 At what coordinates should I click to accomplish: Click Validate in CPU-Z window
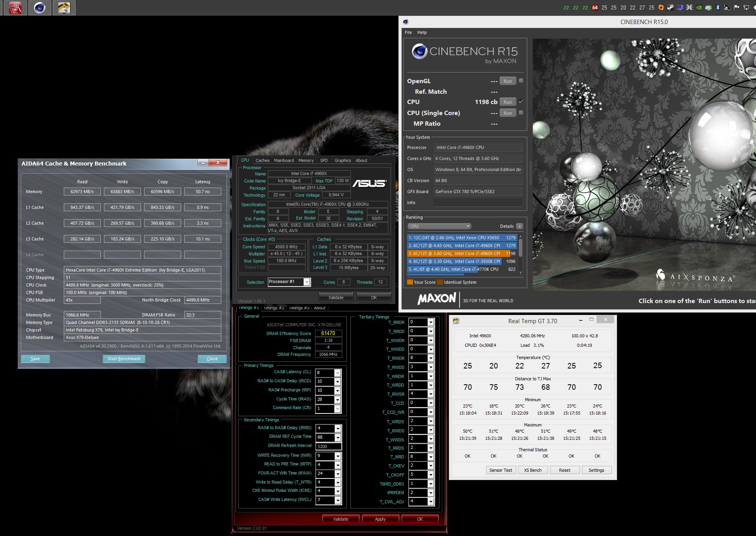[x=336, y=298]
